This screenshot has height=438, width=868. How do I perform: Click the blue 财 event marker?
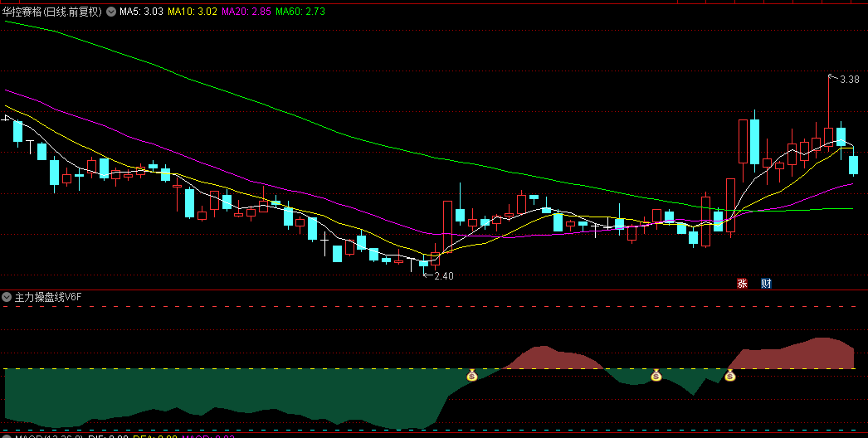pos(766,284)
